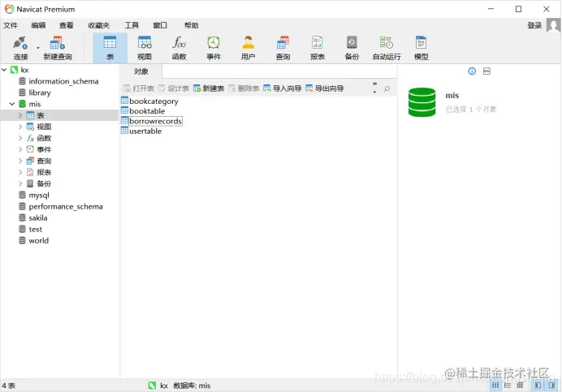Select the View (视图) toolbar icon
This screenshot has width=562, height=392.
pos(145,48)
